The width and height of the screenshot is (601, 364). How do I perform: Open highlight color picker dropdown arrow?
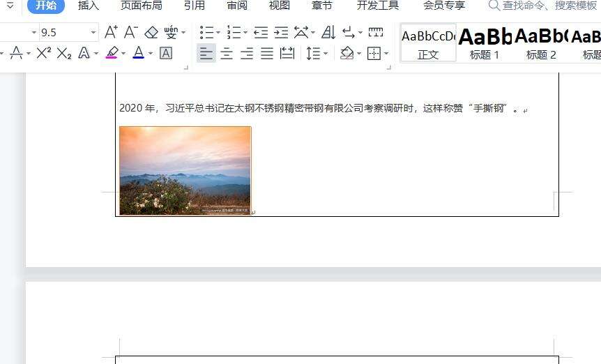click(123, 53)
